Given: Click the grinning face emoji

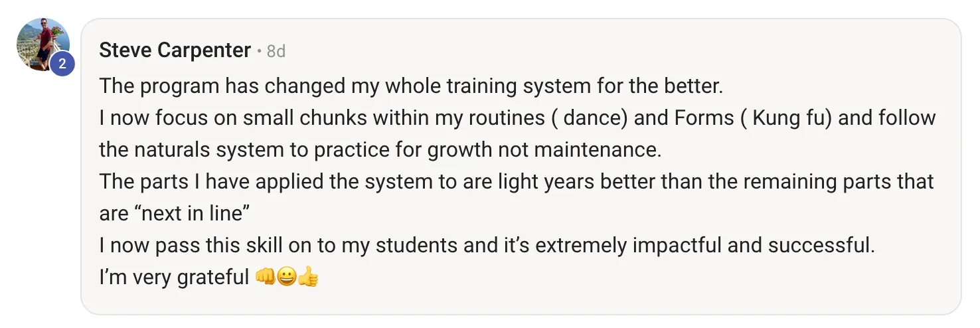Looking at the screenshot, I should pyautogui.click(x=287, y=277).
